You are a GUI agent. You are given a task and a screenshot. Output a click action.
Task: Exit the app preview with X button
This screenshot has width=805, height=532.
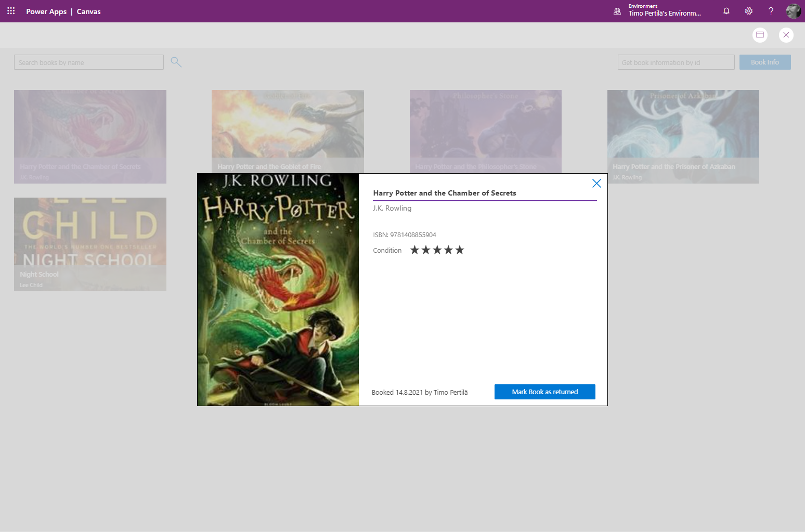click(x=786, y=35)
